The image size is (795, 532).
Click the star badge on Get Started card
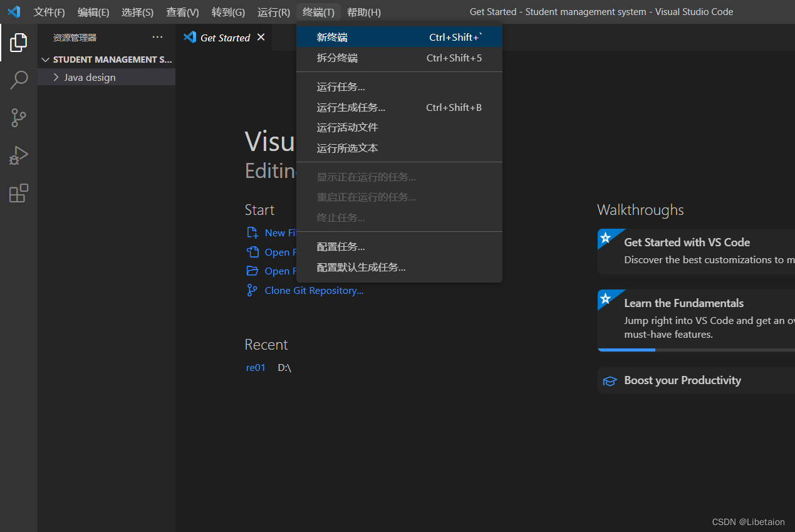pos(605,238)
